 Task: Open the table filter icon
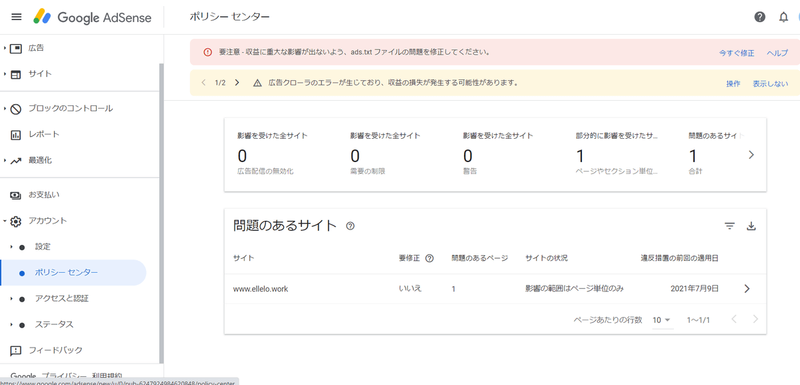(730, 226)
